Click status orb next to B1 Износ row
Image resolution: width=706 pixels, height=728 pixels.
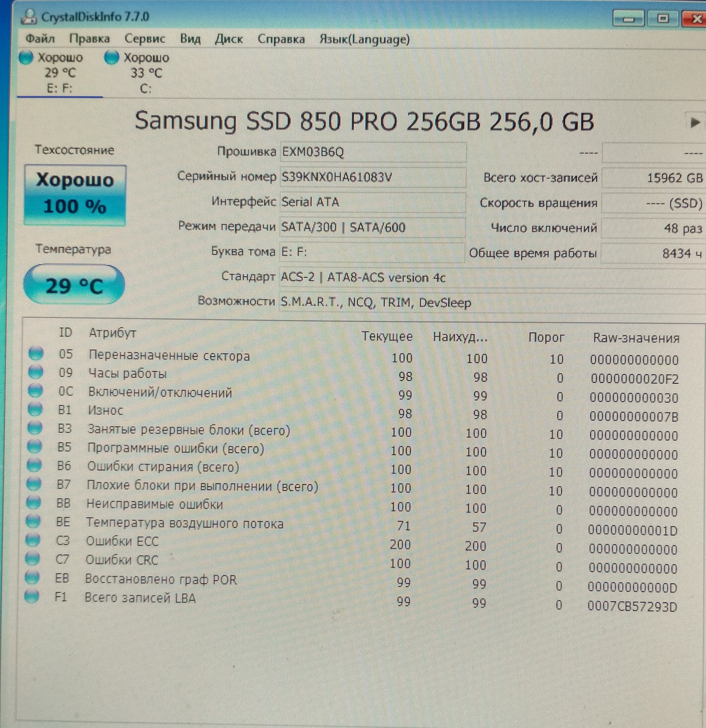point(35,409)
